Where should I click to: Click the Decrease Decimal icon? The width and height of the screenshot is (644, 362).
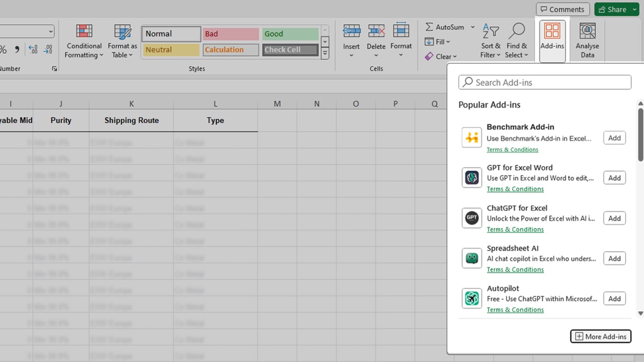[x=48, y=49]
